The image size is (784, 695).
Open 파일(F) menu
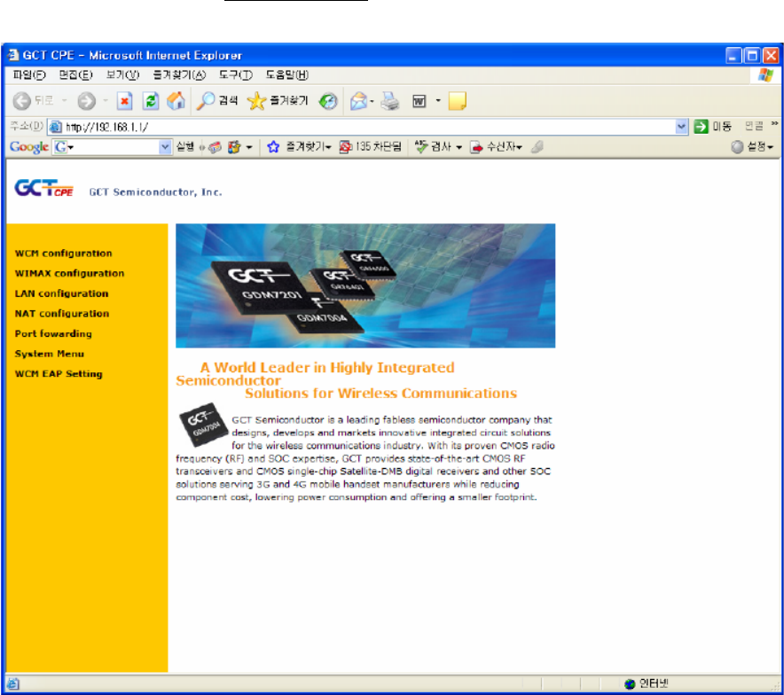29,75
